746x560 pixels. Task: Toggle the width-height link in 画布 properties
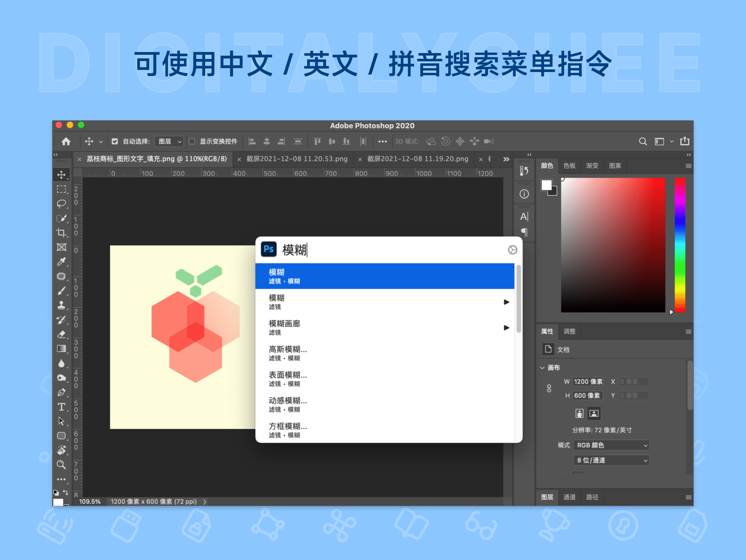coord(549,388)
